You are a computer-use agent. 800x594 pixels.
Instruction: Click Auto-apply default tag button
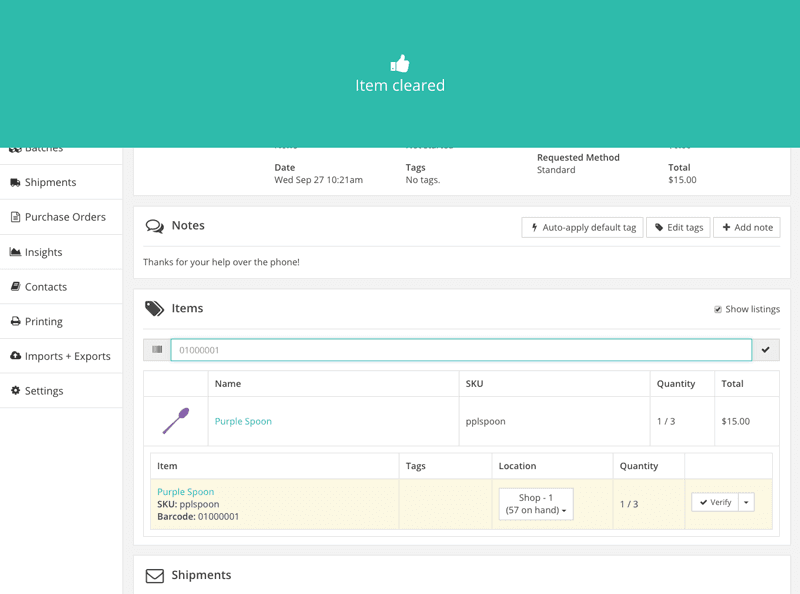tap(582, 228)
